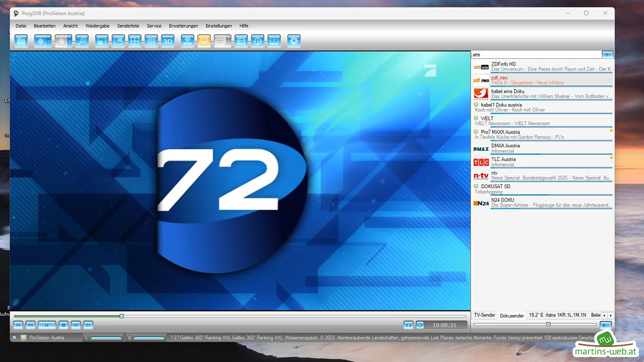Open the Datei menu

[21, 26]
